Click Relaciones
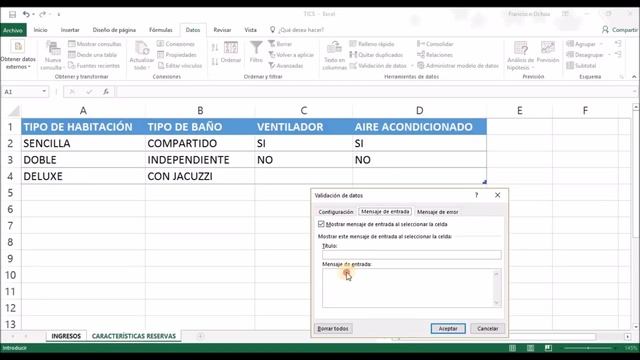Screen dimensions: 640x360 (435, 55)
